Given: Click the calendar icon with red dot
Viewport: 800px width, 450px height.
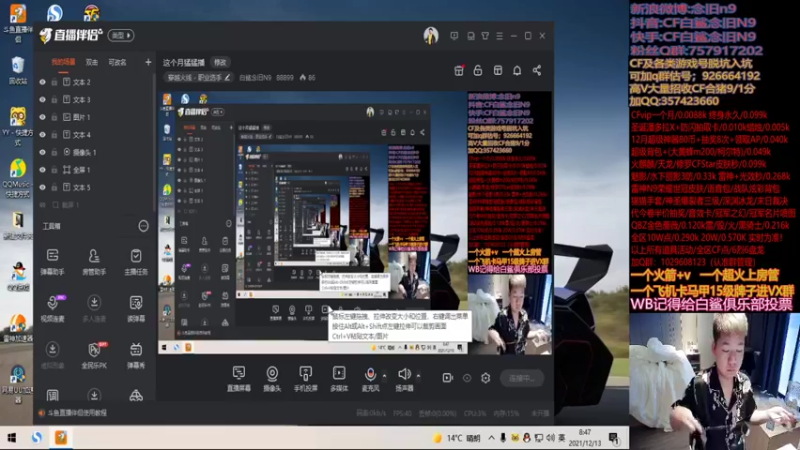Looking at the screenshot, I should (x=459, y=70).
